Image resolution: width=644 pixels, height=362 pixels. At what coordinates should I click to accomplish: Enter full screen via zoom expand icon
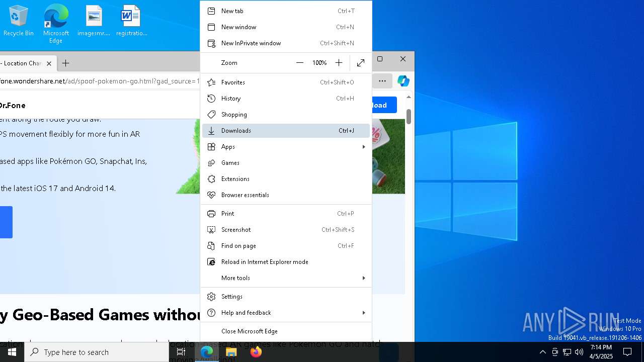[x=361, y=63]
